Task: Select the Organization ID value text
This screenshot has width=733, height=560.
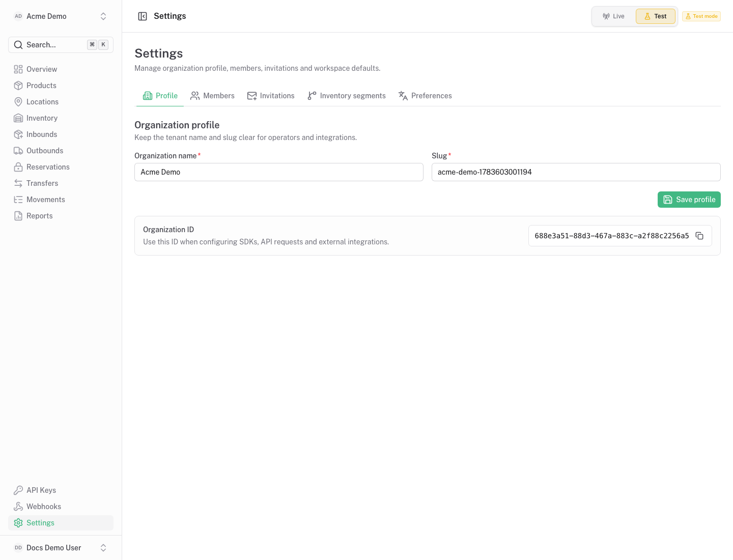Action: [x=612, y=236]
